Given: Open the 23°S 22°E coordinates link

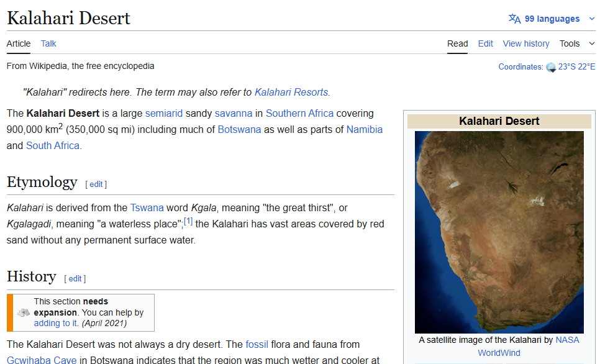Looking at the screenshot, I should 576,66.
